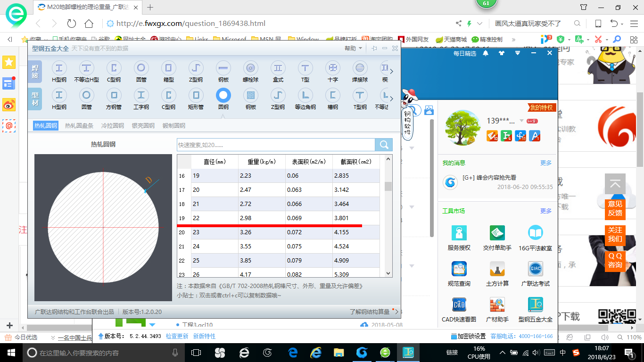Screen dimensions: 644x362
Task: Switch to the 热轧圆钢 tab
Action: tap(46, 125)
